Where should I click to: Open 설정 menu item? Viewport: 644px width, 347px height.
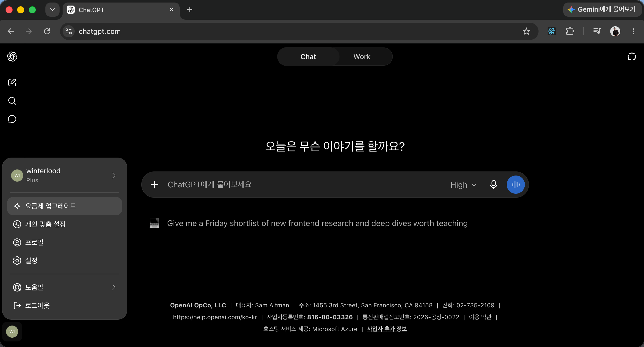click(64, 260)
